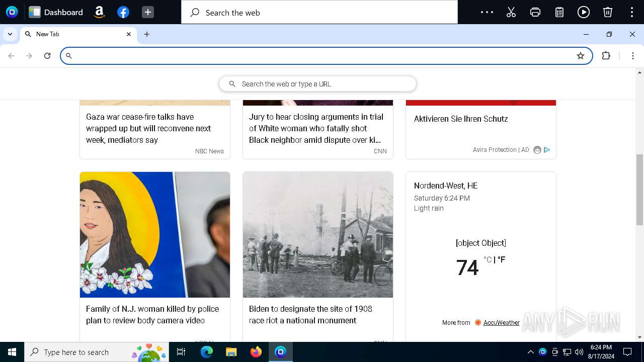Open a new tab with plus button
Screen dimensions: 644x362
point(147,34)
